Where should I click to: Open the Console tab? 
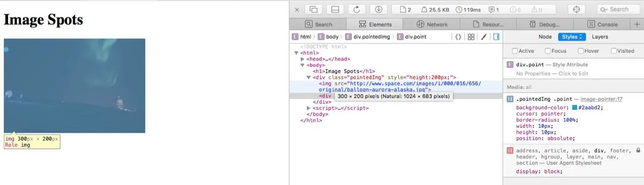tap(602, 24)
